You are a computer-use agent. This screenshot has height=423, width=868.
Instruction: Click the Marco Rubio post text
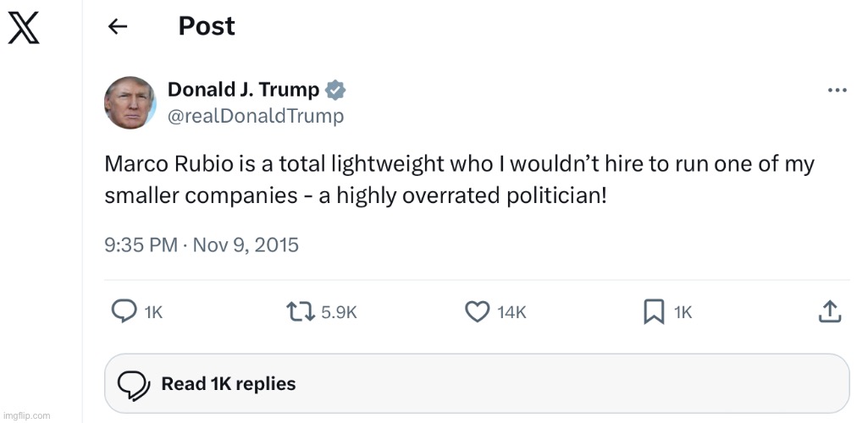tap(457, 179)
